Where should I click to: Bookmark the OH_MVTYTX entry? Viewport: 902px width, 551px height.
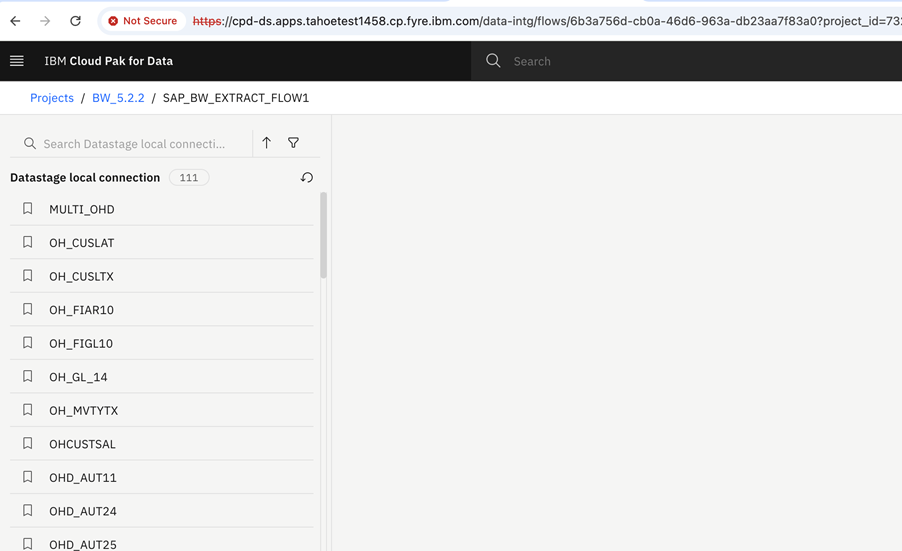(x=27, y=410)
